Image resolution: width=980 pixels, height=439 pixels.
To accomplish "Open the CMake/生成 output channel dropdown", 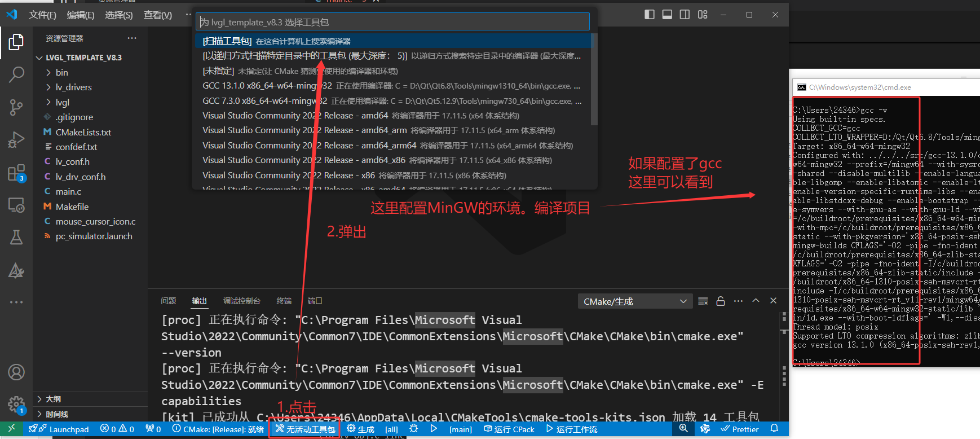I will tap(635, 301).
